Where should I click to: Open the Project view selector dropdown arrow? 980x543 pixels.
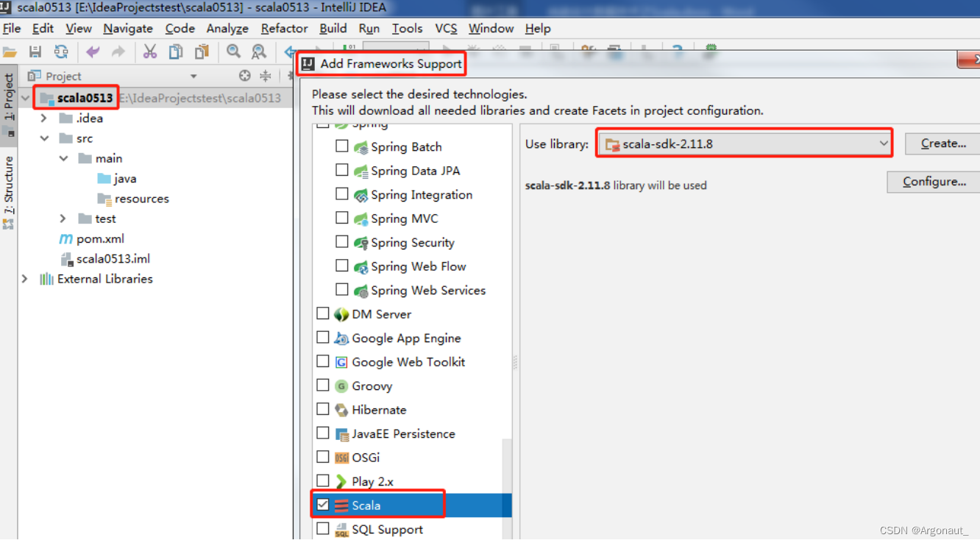193,77
